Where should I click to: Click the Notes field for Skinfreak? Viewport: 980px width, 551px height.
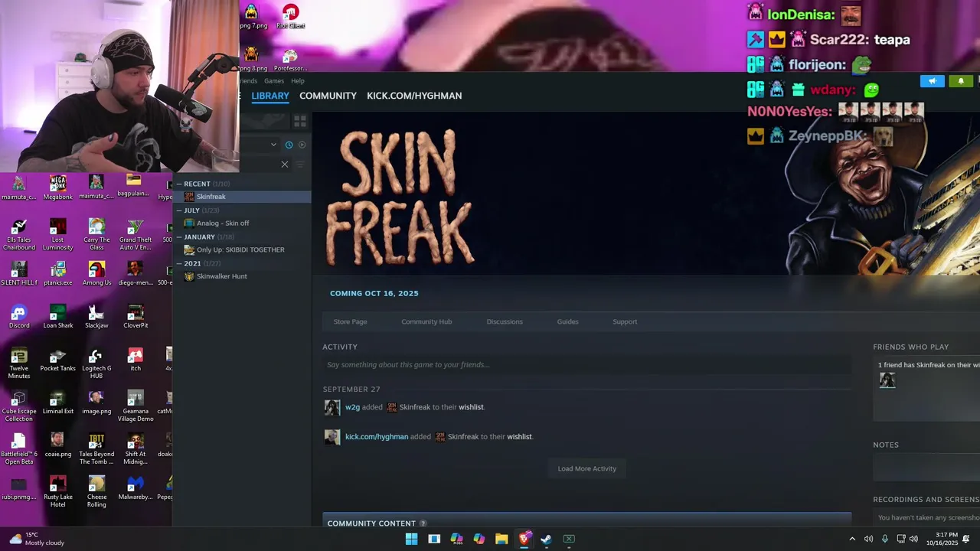pos(926,468)
